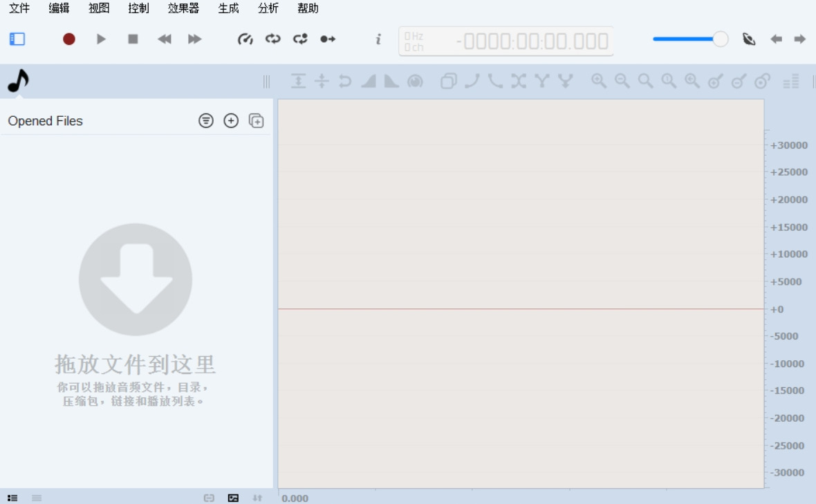Click the zoom 1:1 magnifier icon
Image resolution: width=816 pixels, height=504 pixels.
click(669, 81)
